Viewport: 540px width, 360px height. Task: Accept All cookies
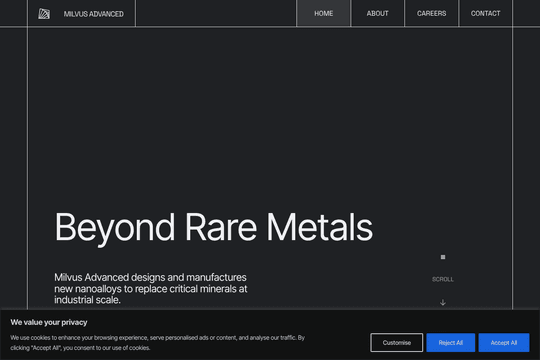[x=504, y=342]
